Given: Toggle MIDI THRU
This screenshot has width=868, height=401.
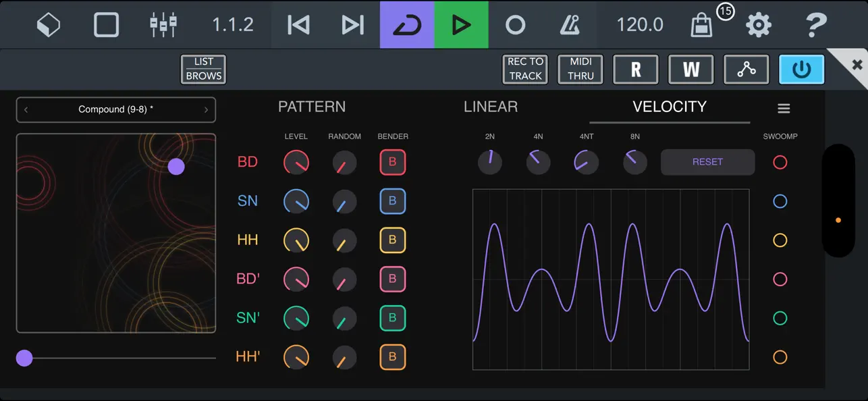Looking at the screenshot, I should [x=580, y=69].
